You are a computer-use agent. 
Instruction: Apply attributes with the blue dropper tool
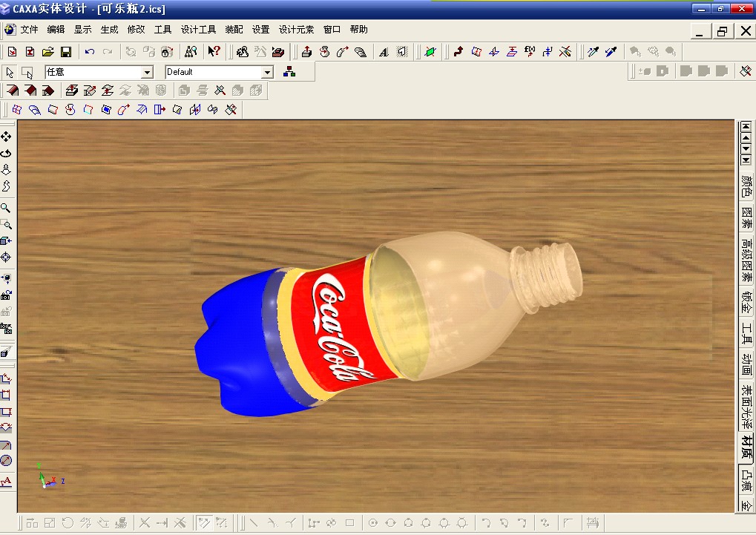pos(611,52)
